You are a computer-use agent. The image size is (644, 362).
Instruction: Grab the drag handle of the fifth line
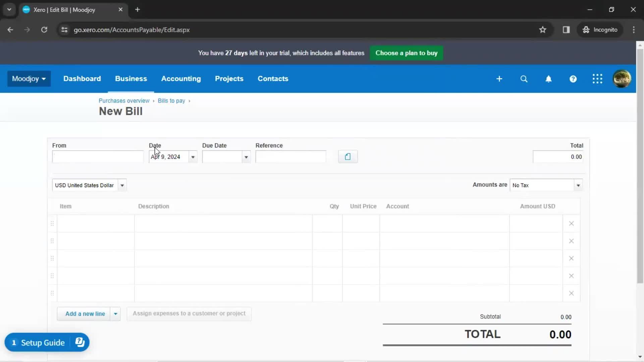[x=52, y=293]
